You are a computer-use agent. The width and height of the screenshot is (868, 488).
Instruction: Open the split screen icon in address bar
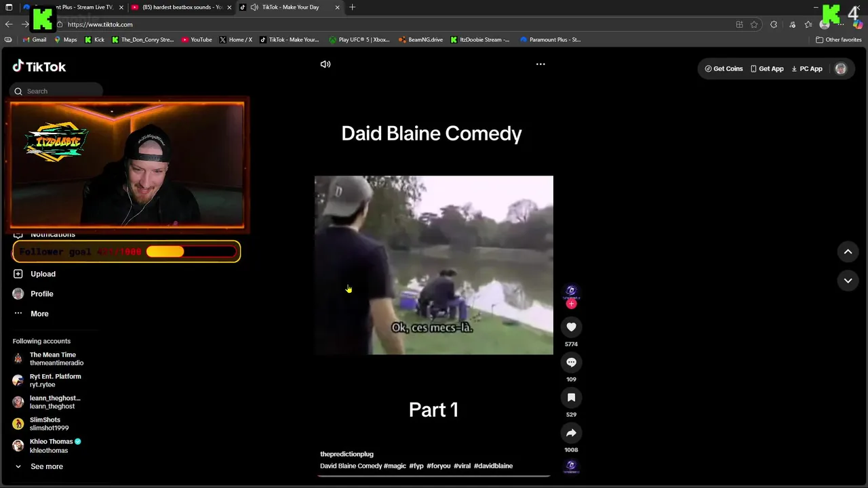point(739,24)
